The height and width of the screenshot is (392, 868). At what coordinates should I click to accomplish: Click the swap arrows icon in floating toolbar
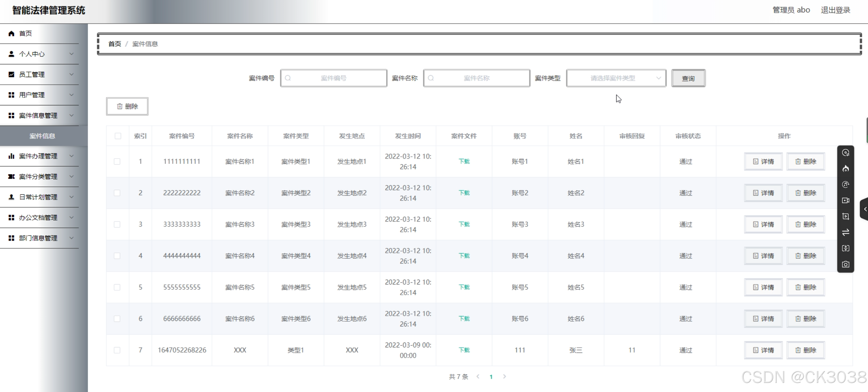pos(846,232)
